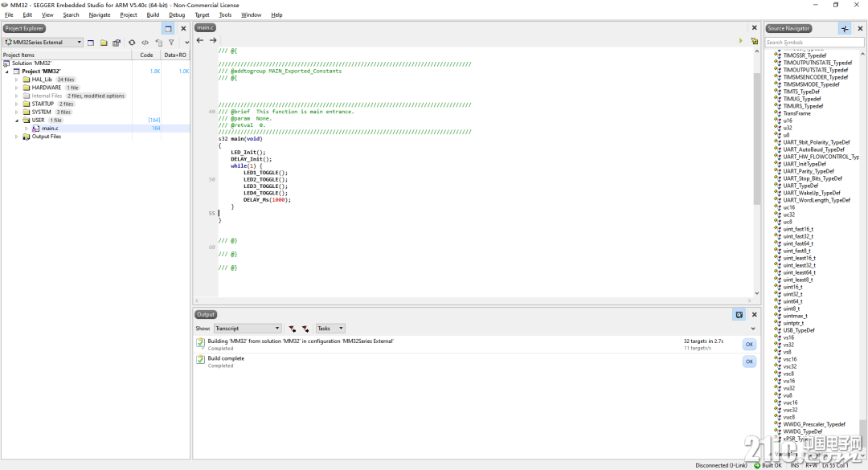The height and width of the screenshot is (470, 868).
Task: Click the new project icon in Project Explorer toolbar
Action: 91,43
